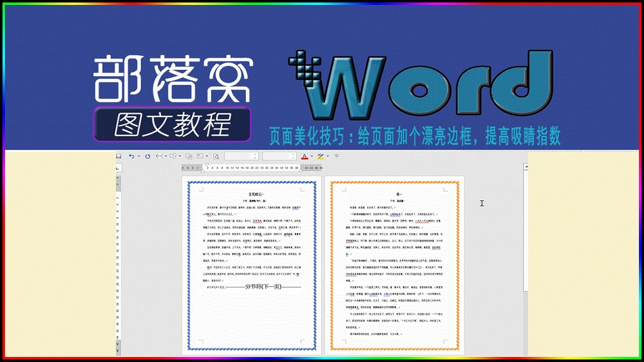
Task: Click the Redo circular arrow icon
Action: pos(148,156)
